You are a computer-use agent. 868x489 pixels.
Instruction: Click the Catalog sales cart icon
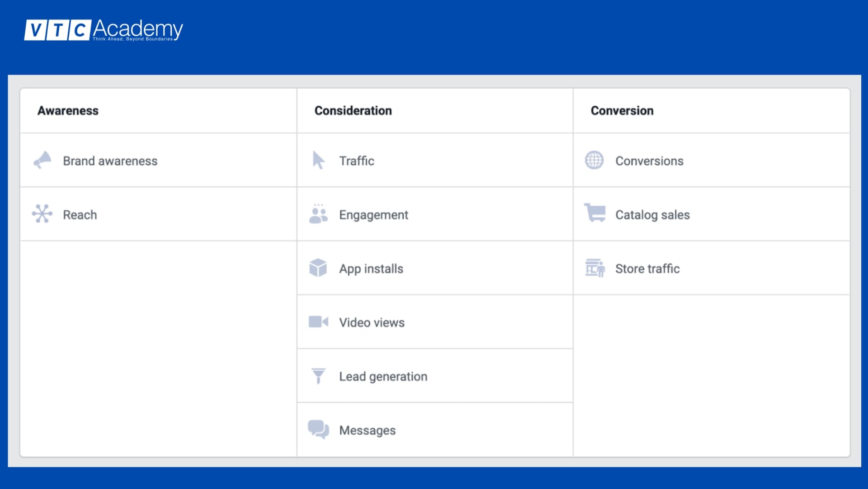[595, 213]
